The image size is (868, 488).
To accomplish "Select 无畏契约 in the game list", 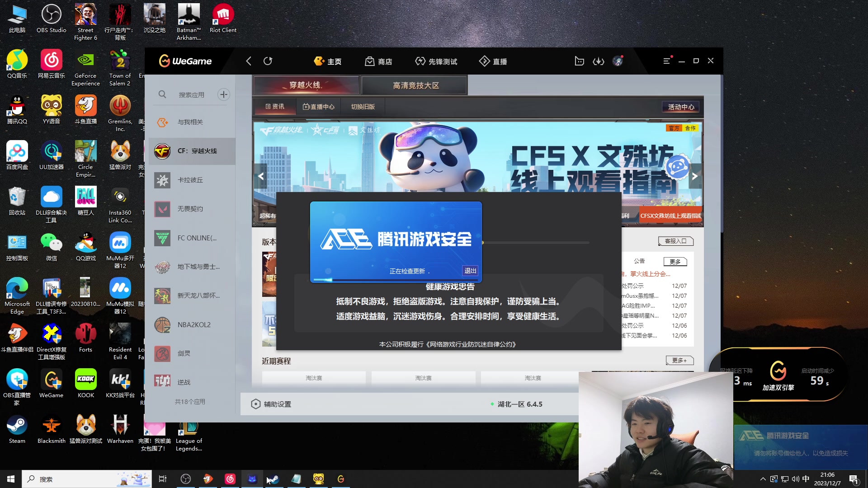I will 192,209.
